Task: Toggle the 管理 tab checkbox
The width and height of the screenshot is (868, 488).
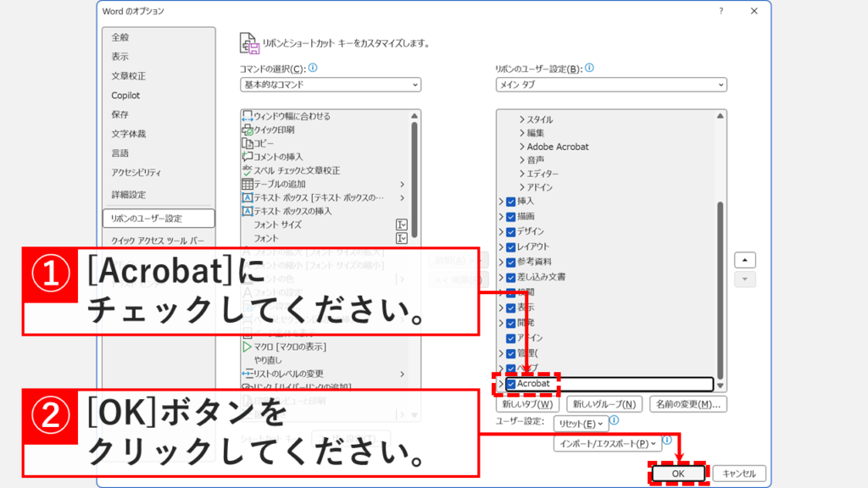Action: pos(511,353)
